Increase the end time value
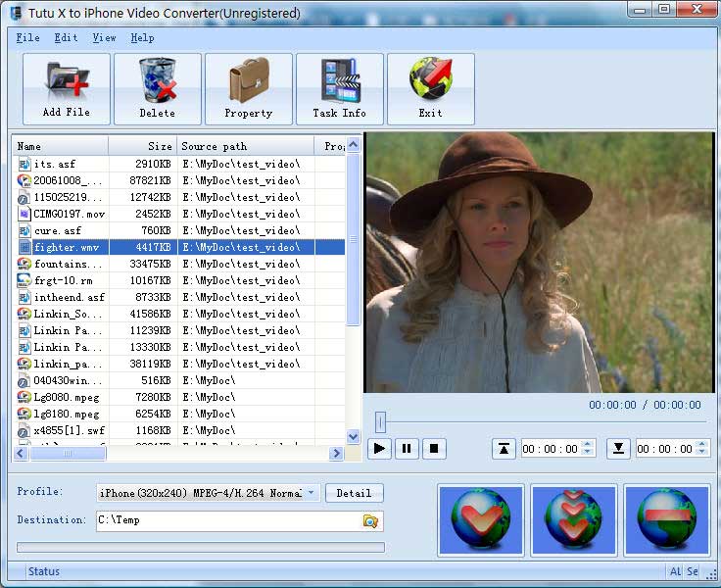This screenshot has width=721, height=588. click(701, 444)
